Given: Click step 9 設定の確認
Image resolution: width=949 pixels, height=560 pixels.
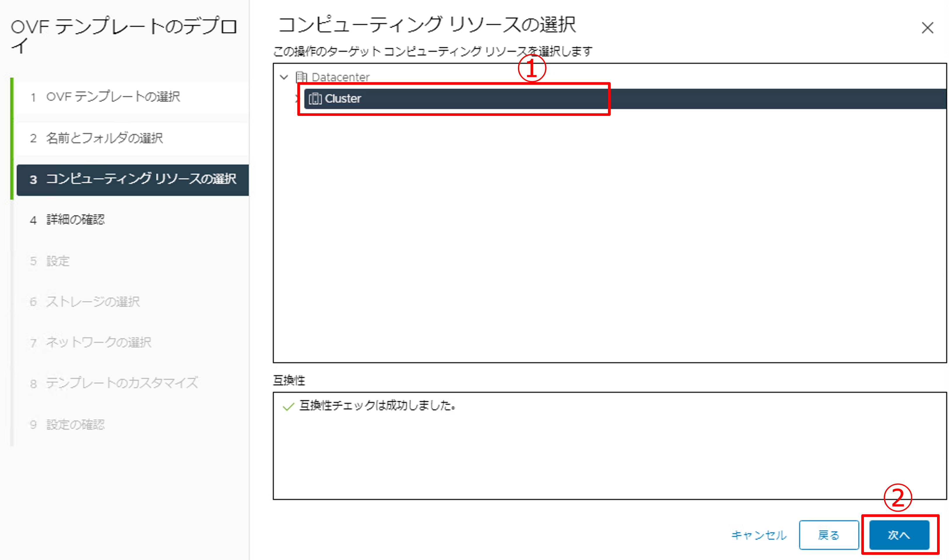Looking at the screenshot, I should (x=75, y=425).
